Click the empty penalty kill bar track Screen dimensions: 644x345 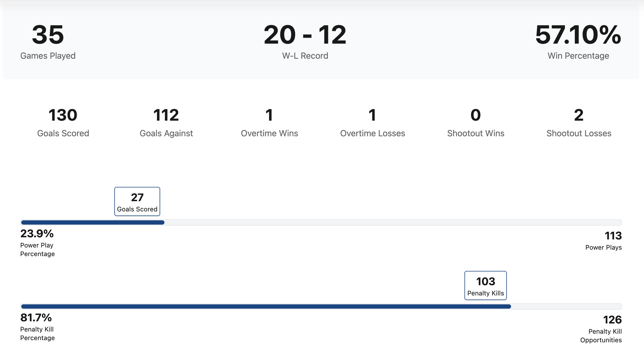click(566, 306)
